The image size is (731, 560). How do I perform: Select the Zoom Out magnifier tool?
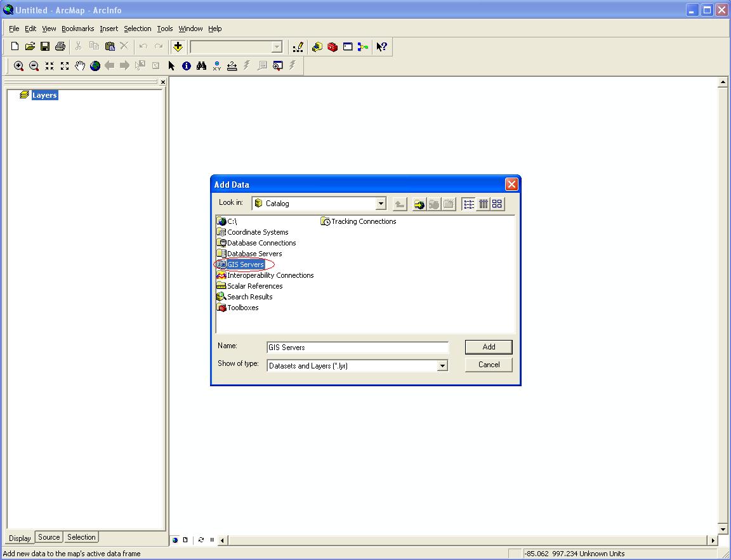click(x=34, y=66)
